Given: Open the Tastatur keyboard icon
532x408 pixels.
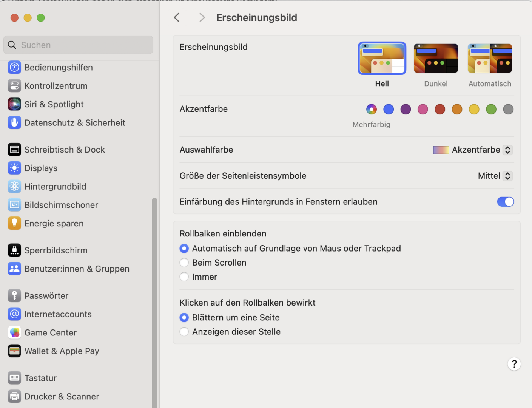Looking at the screenshot, I should click(x=14, y=378).
